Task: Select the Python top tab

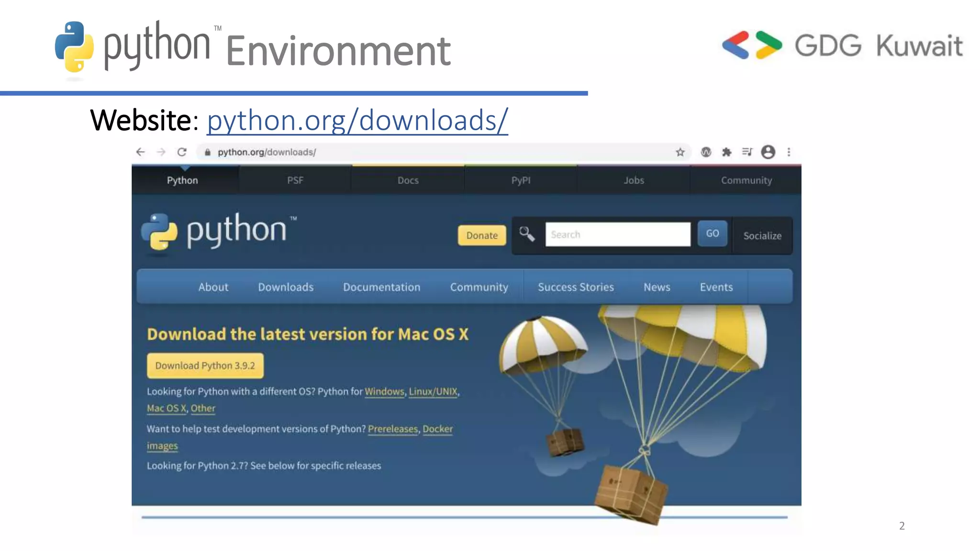Action: [x=182, y=180]
